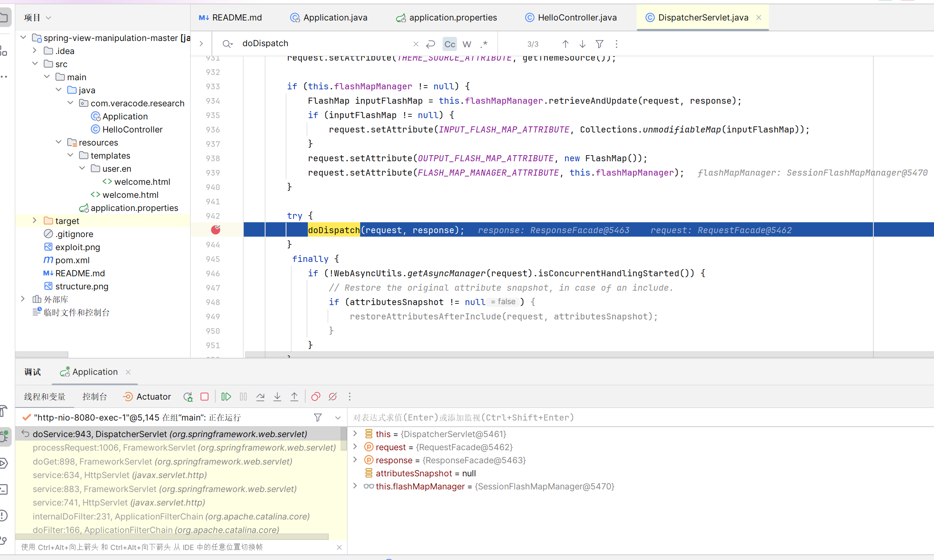Open search results filter icon

pyautogui.click(x=600, y=44)
